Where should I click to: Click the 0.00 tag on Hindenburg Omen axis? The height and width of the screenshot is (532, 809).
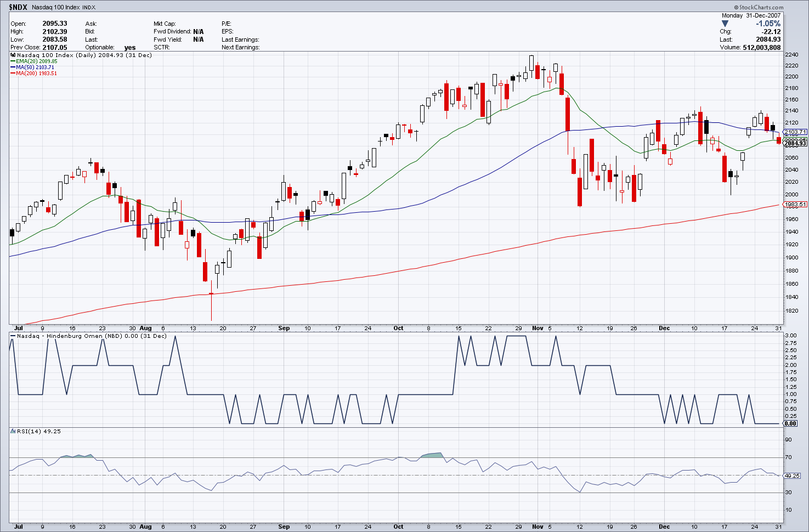pos(790,423)
